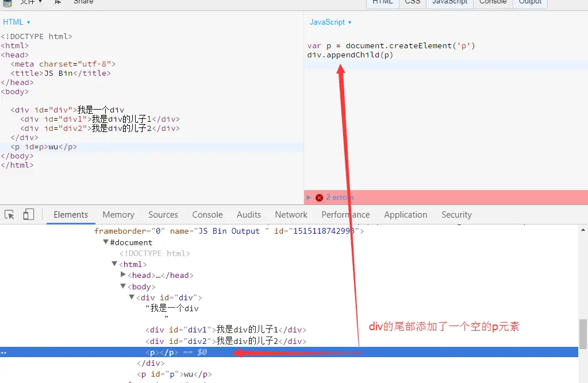Click the var p = document.createElement line
Image resolution: width=588 pixels, height=383 pixels.
point(391,46)
